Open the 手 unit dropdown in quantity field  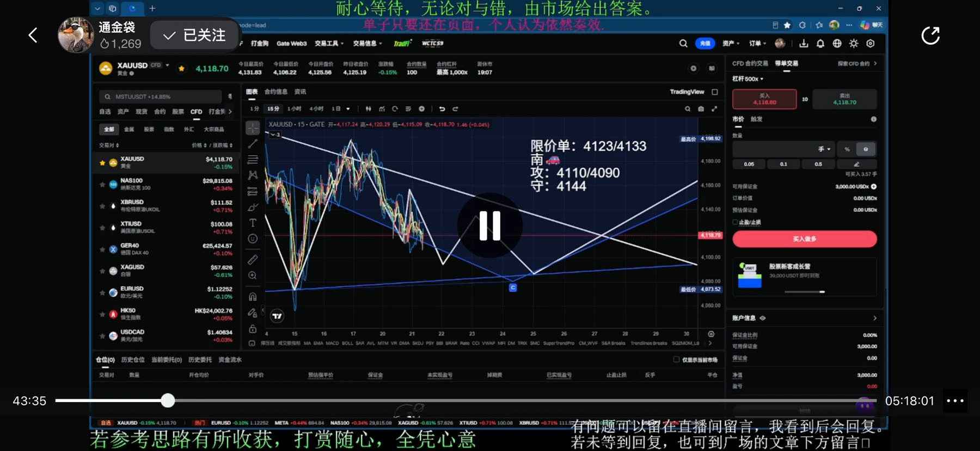pos(824,149)
